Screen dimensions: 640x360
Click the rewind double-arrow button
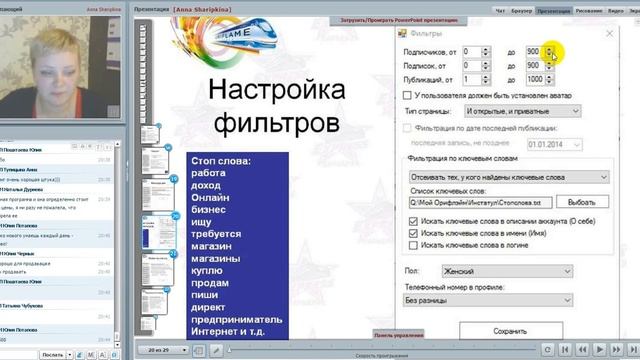point(582,350)
